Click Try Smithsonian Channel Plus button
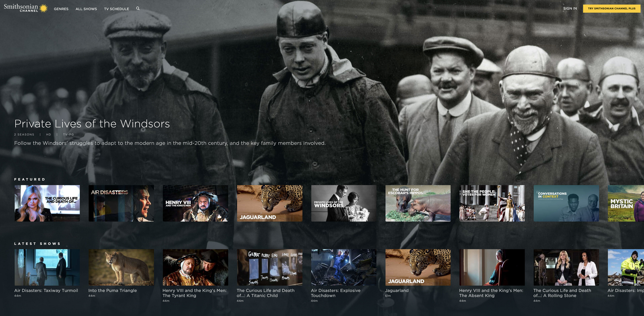The image size is (644, 316). point(611,9)
